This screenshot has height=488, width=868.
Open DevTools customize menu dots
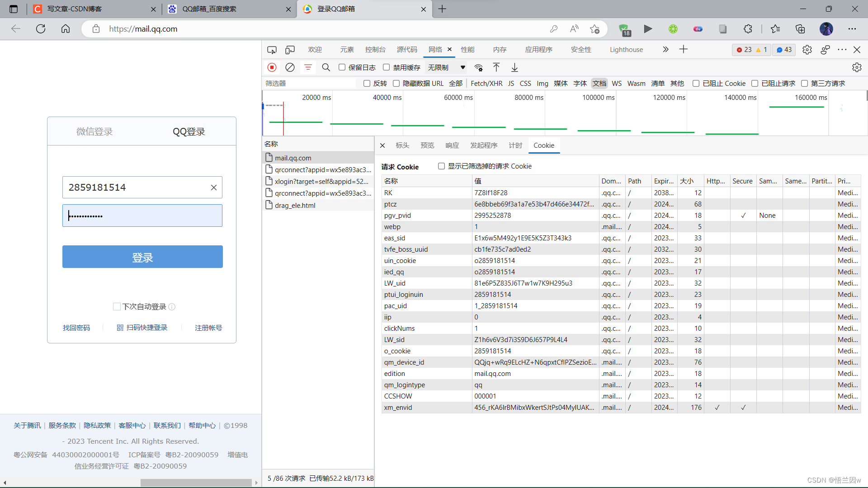842,50
